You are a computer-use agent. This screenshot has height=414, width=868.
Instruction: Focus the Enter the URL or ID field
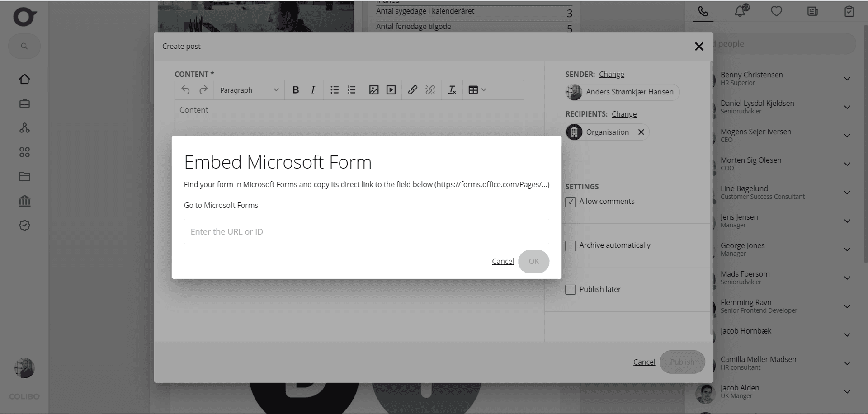point(366,231)
